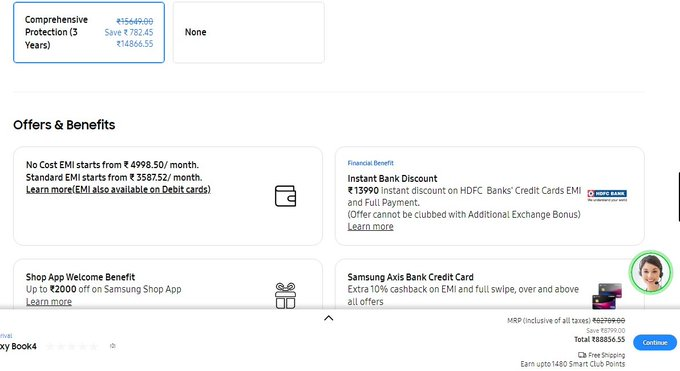The height and width of the screenshot is (371, 680).
Task: Click the Free Shipping truck icon
Action: [582, 355]
